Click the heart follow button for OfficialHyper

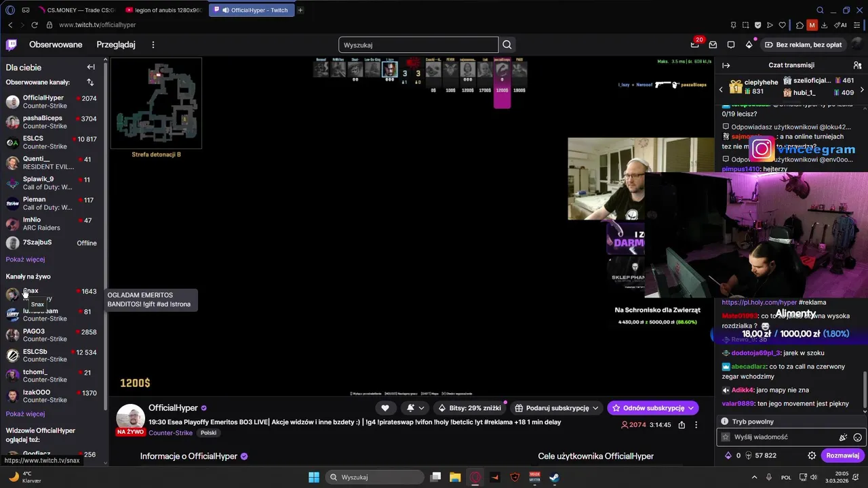385,408
